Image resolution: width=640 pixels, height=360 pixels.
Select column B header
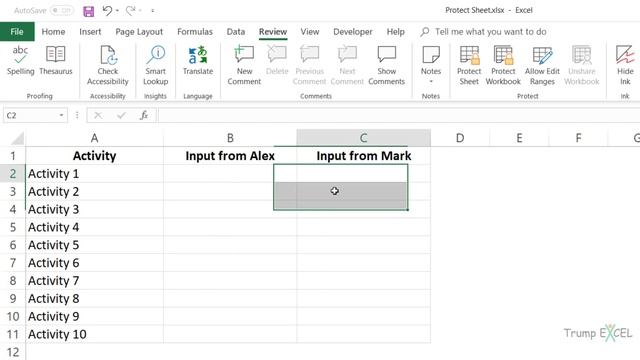(230, 138)
